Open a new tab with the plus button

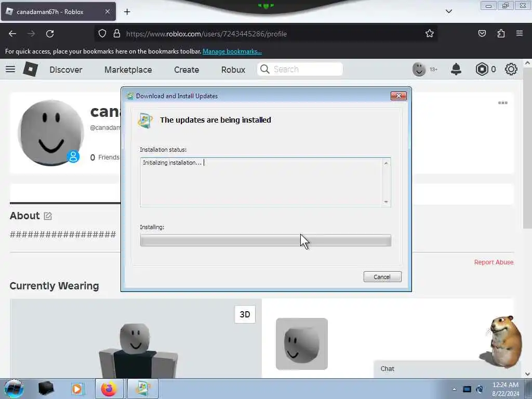(x=127, y=12)
